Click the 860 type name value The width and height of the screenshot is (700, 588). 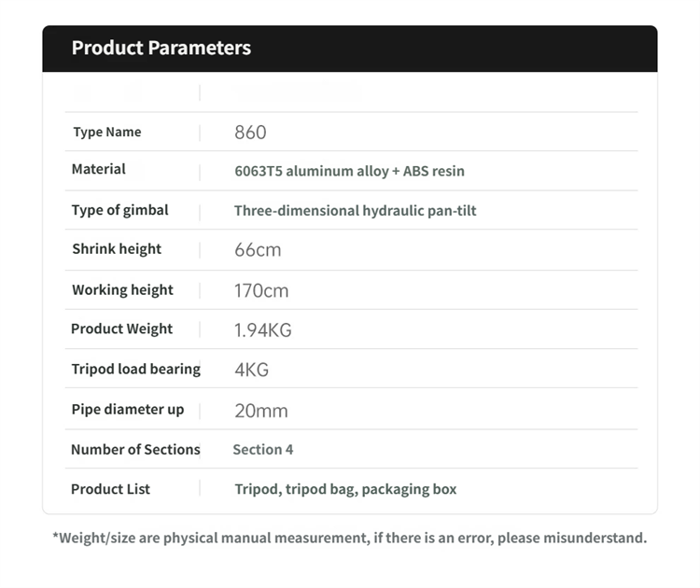tap(250, 133)
